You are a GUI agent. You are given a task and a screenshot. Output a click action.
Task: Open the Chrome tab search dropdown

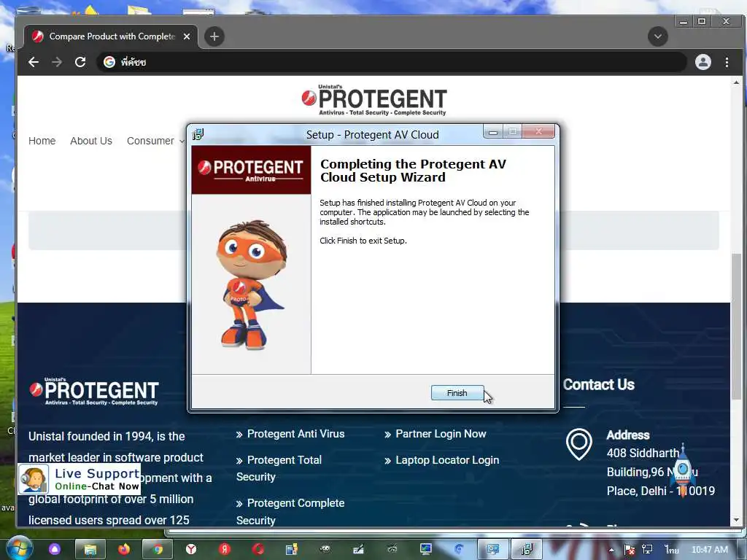[657, 36]
